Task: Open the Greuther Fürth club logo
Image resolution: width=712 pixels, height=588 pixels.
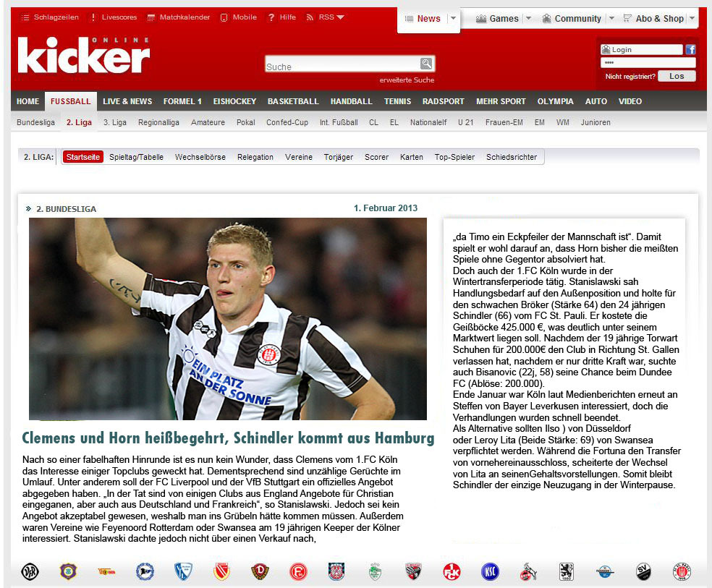Action: (375, 571)
